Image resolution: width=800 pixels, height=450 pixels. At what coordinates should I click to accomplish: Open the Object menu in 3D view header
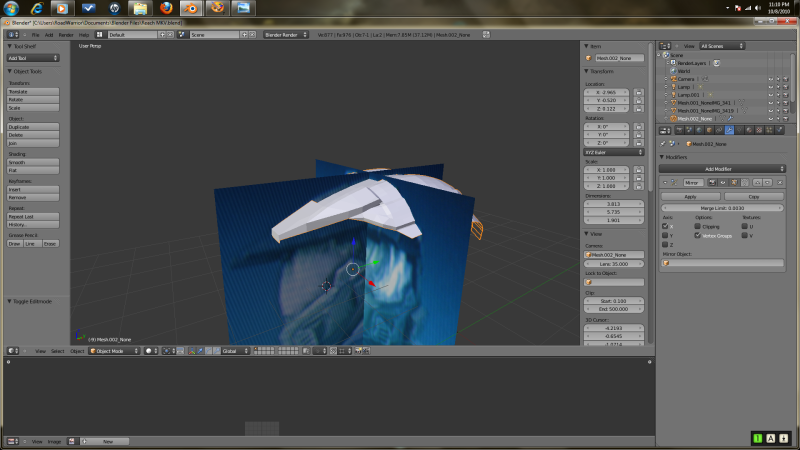77,351
